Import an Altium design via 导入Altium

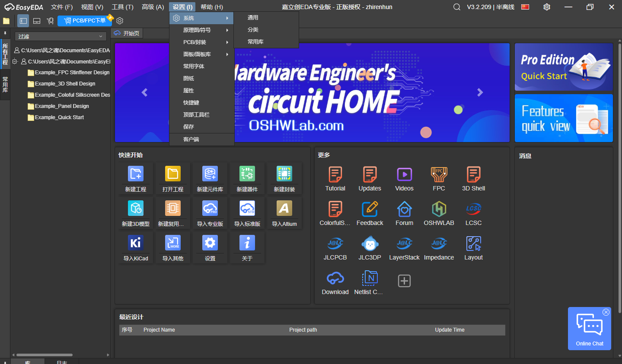coord(284,208)
